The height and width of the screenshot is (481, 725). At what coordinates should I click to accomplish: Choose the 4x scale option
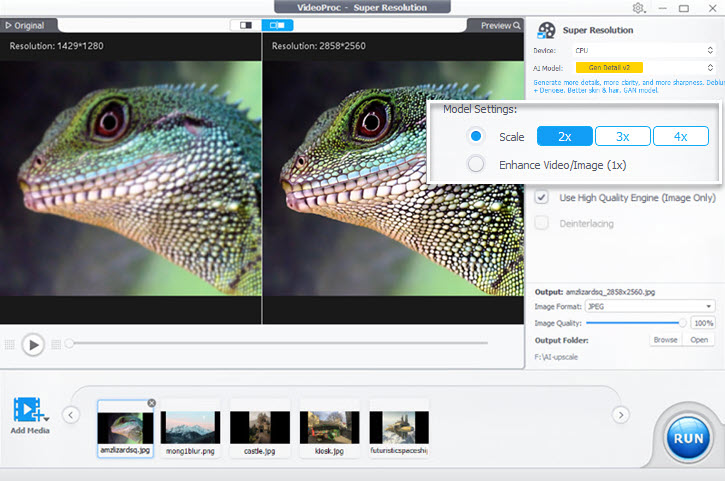coord(680,136)
